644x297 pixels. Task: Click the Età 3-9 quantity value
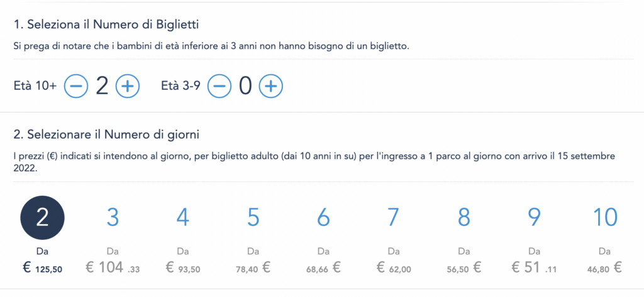[x=245, y=86]
